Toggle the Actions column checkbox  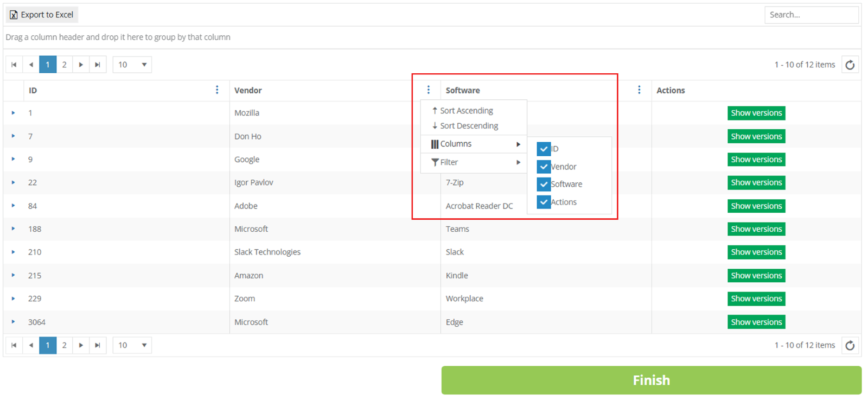tap(544, 202)
